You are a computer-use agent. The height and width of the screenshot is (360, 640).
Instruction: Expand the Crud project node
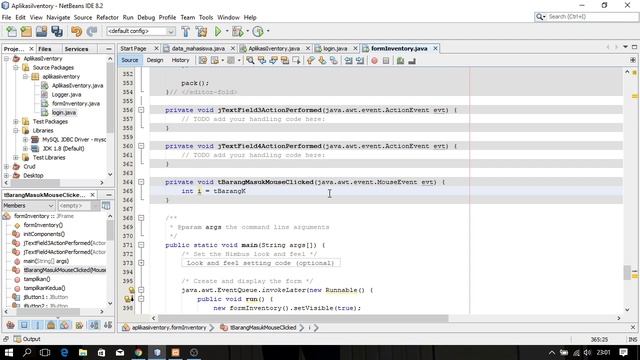7,167
